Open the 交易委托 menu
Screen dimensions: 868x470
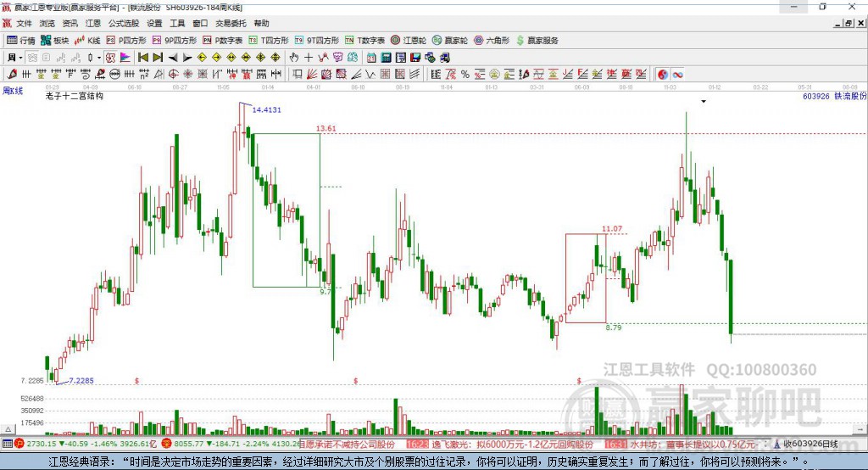(x=231, y=23)
